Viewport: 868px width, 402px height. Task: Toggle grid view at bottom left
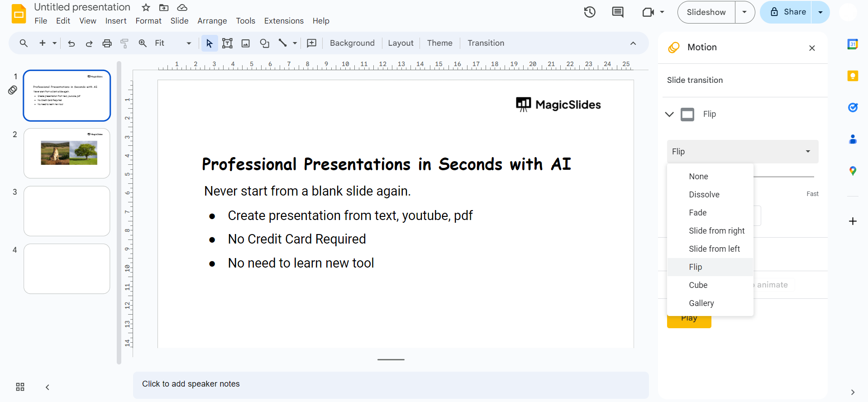pos(20,387)
